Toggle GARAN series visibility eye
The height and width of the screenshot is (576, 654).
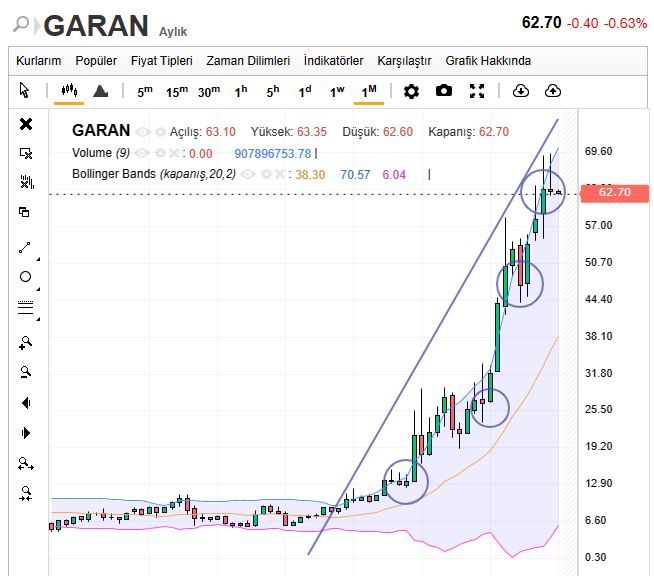coord(143,132)
